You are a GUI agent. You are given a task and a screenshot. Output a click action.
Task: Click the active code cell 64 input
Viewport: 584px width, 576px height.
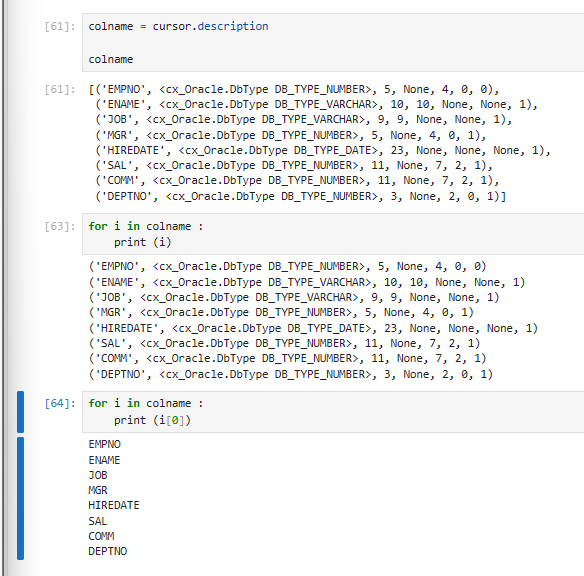(x=333, y=411)
